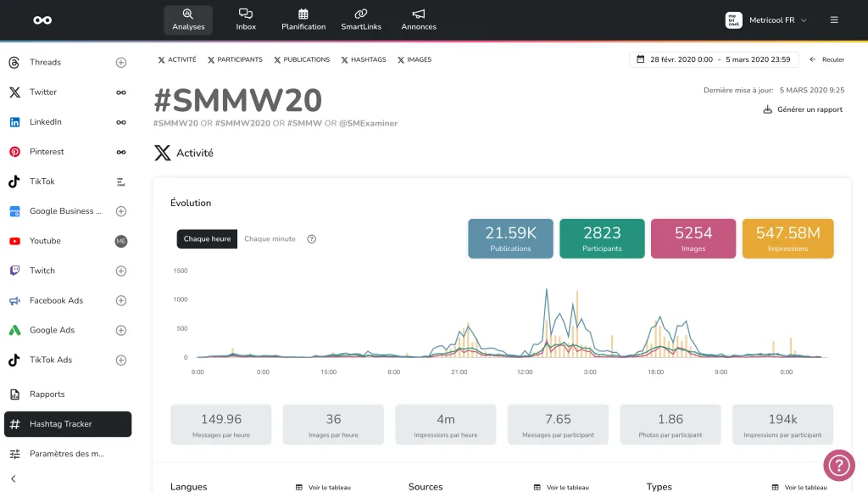Toggle the orange Impressions series card
This screenshot has height=492, width=868.
click(787, 238)
